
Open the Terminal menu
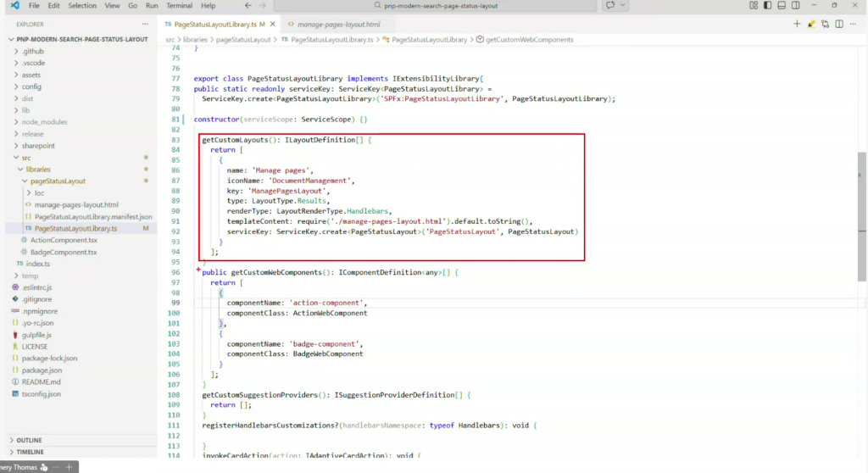pyautogui.click(x=178, y=6)
